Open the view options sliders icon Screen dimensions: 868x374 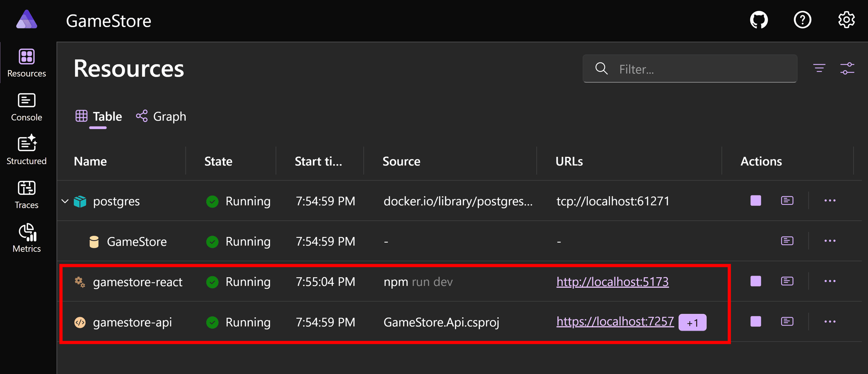pos(847,68)
